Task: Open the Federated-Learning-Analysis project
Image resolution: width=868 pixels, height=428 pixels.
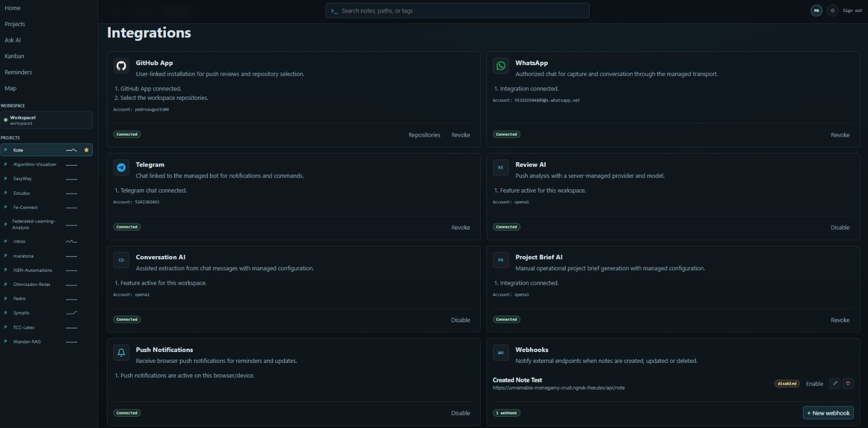Action: [34, 225]
